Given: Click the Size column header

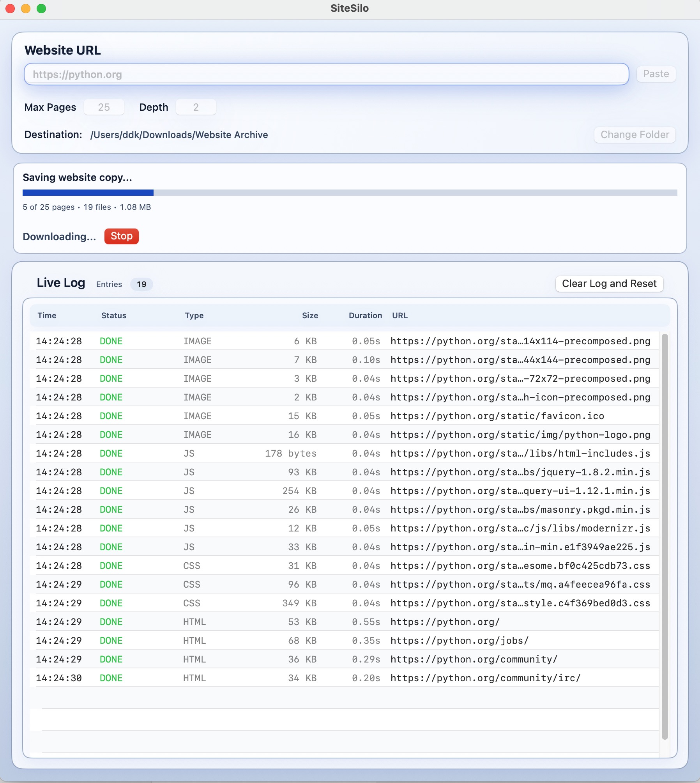Looking at the screenshot, I should (x=310, y=315).
